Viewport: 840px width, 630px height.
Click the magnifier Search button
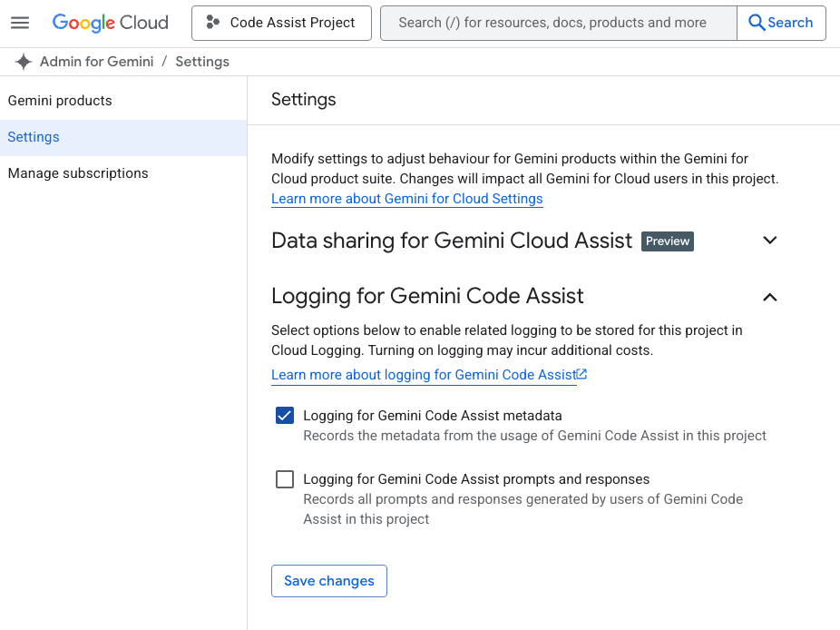click(x=781, y=23)
